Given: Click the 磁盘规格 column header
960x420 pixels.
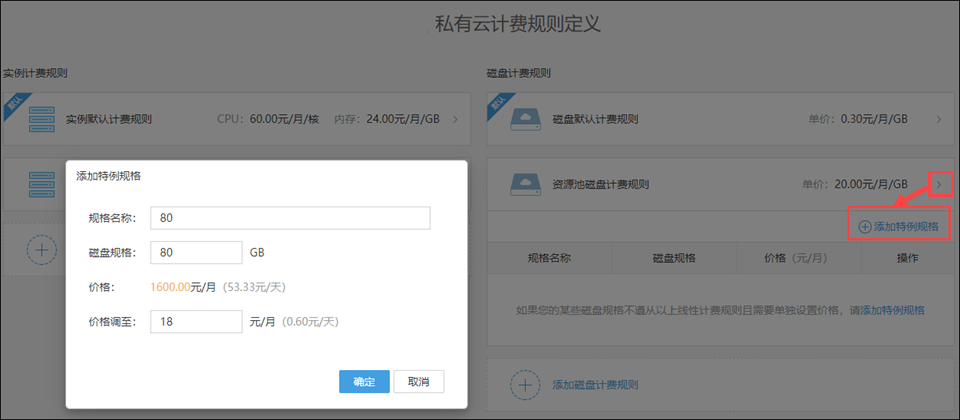Looking at the screenshot, I should [674, 258].
